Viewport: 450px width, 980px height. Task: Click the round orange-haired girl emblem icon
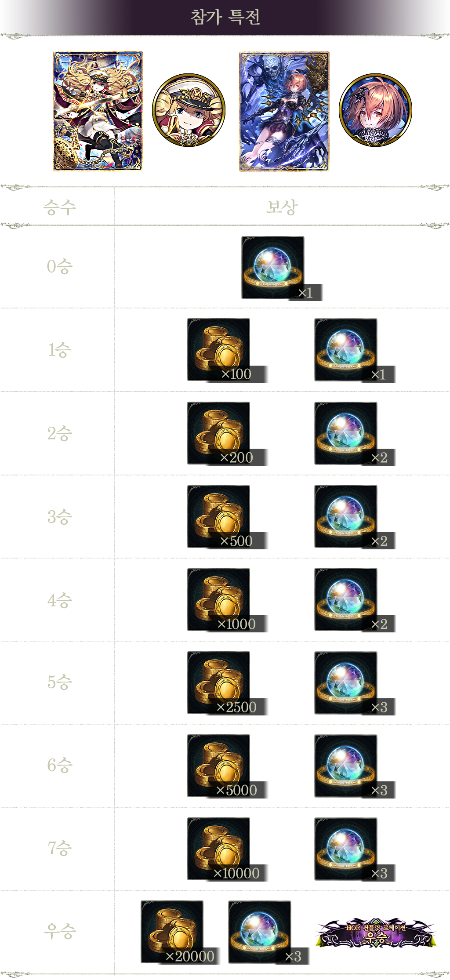[x=376, y=110]
